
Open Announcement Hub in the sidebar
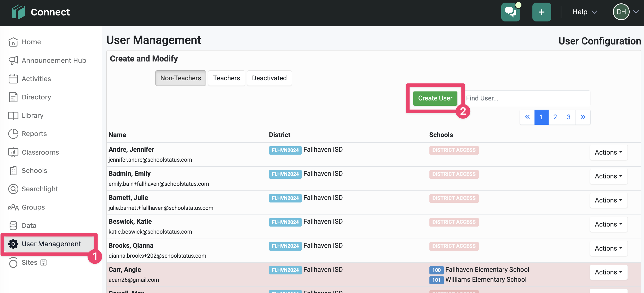54,60
